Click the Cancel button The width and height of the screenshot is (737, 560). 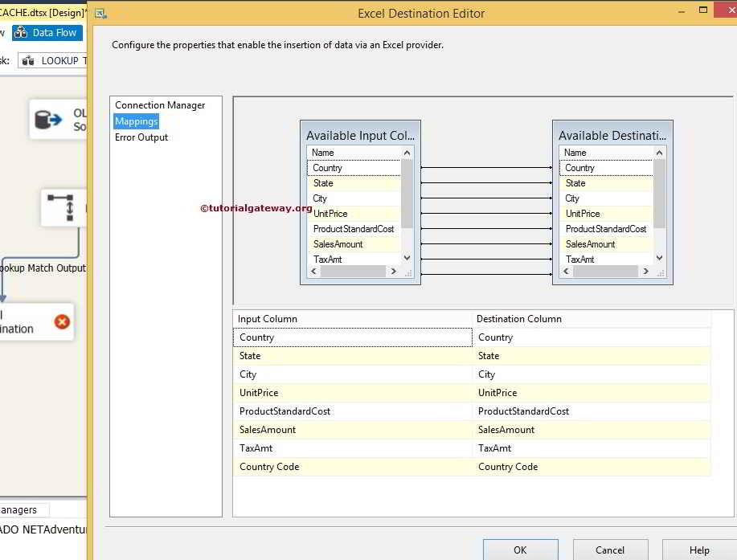[x=609, y=550]
